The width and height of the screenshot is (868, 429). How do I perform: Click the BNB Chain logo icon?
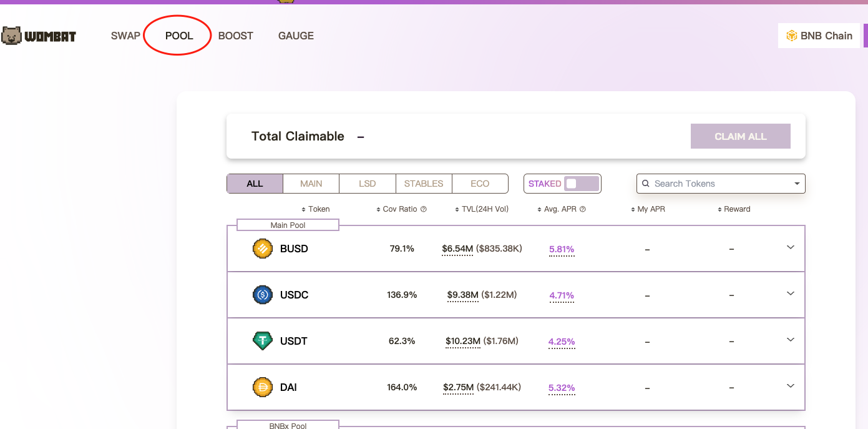point(792,36)
